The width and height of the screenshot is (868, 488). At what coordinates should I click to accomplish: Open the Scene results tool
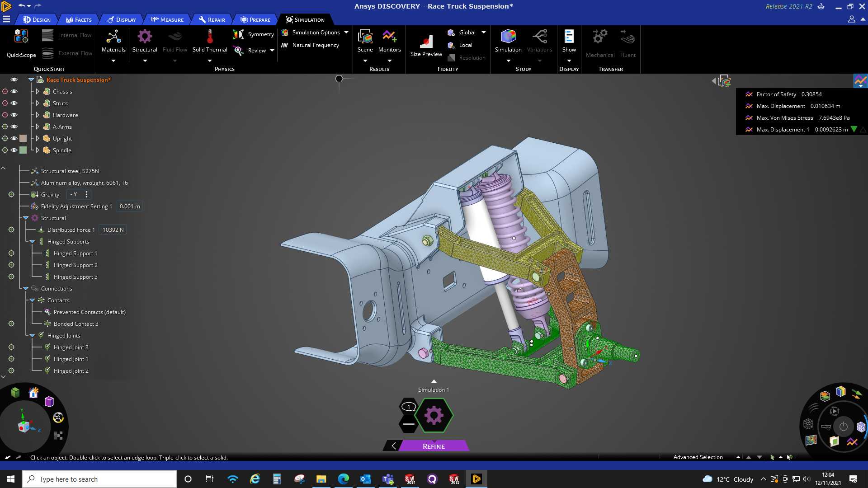coord(365,42)
